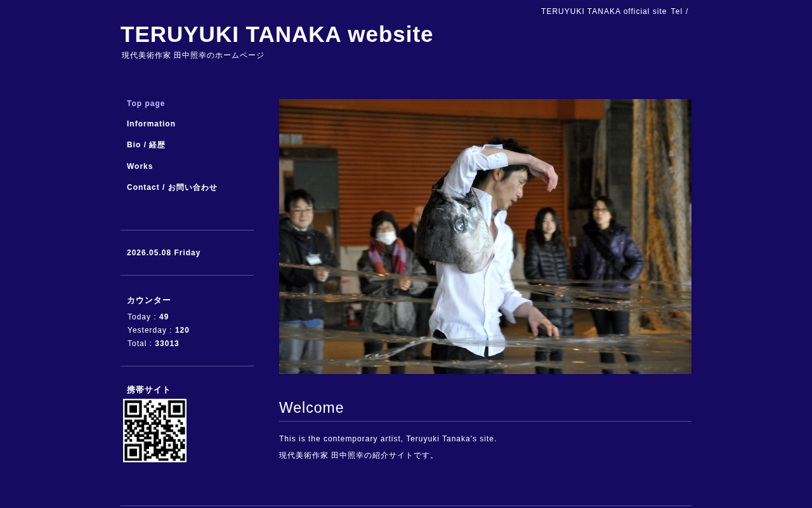Image resolution: width=812 pixels, height=508 pixels.
Task: Open the Top page menu link
Action: coord(146,104)
